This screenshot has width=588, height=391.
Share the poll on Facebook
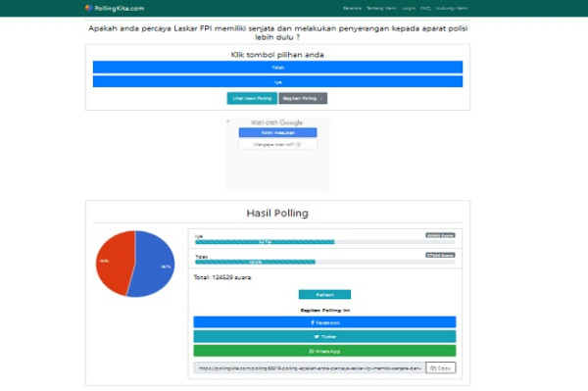324,322
